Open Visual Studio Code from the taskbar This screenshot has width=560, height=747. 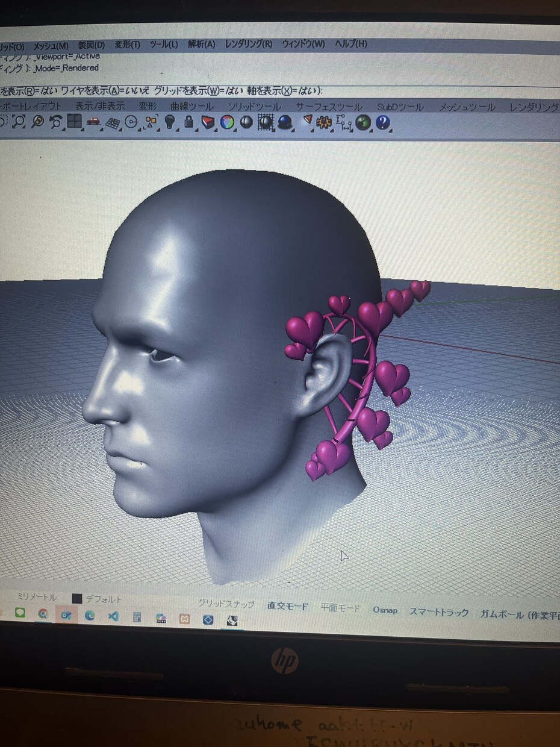tap(113, 616)
